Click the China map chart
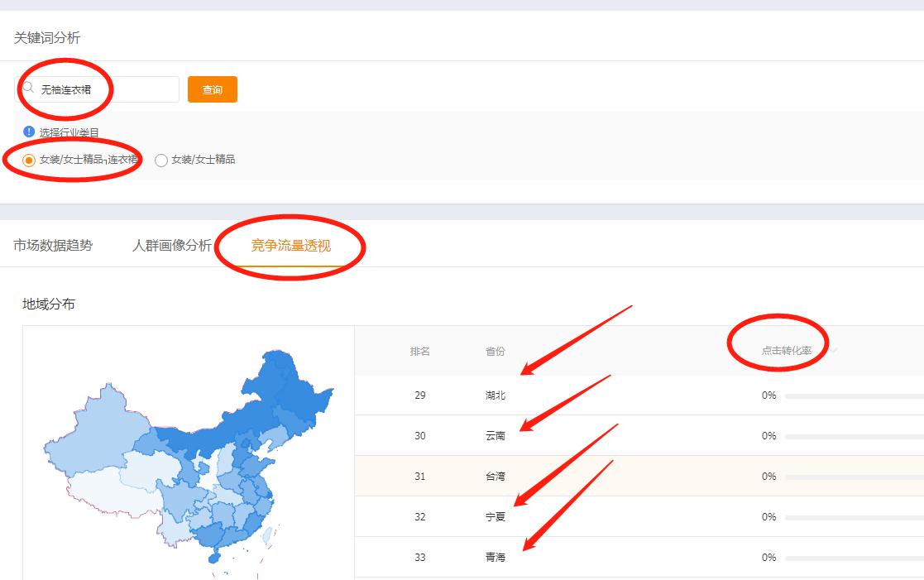 point(189,463)
